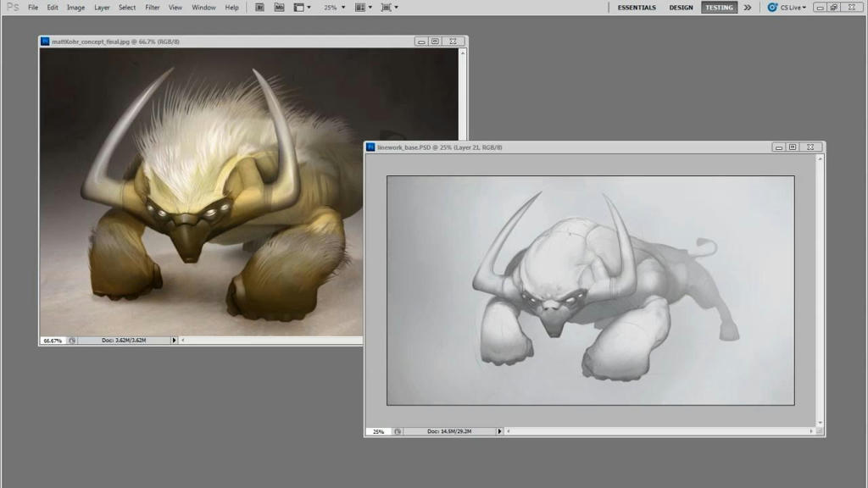Click left scroll arrow in linework window
This screenshot has width=868, height=488.
pyautogui.click(x=509, y=431)
